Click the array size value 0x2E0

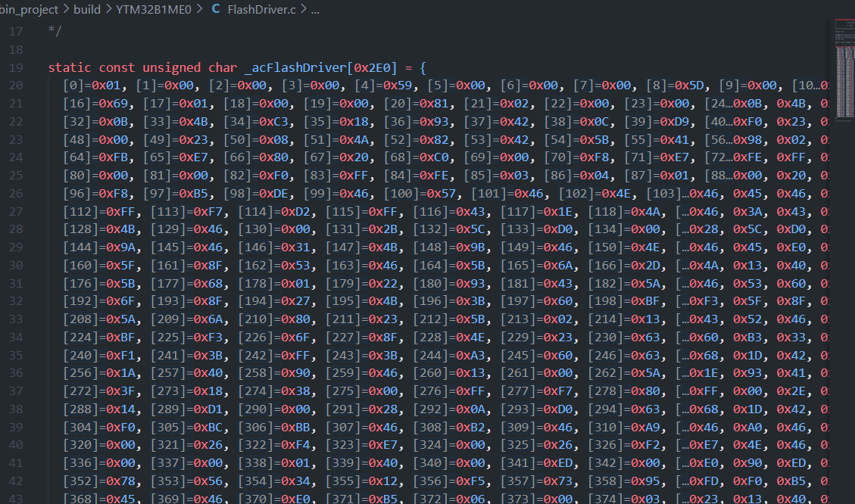372,67
